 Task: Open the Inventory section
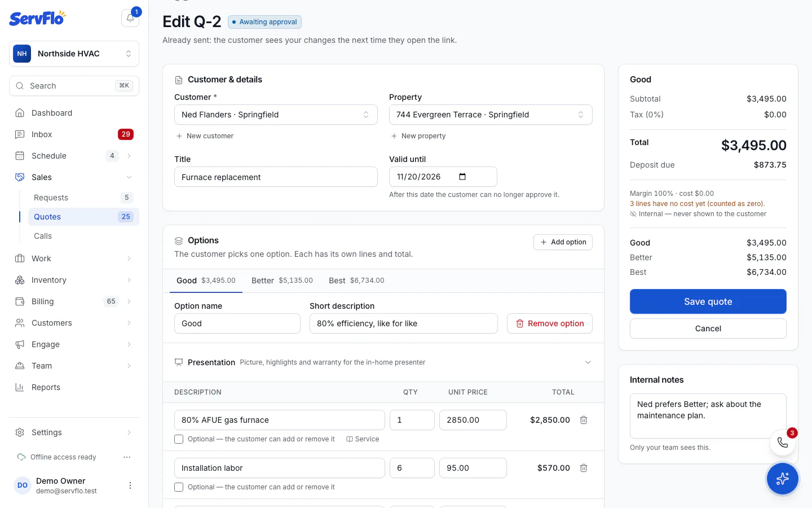(x=74, y=280)
